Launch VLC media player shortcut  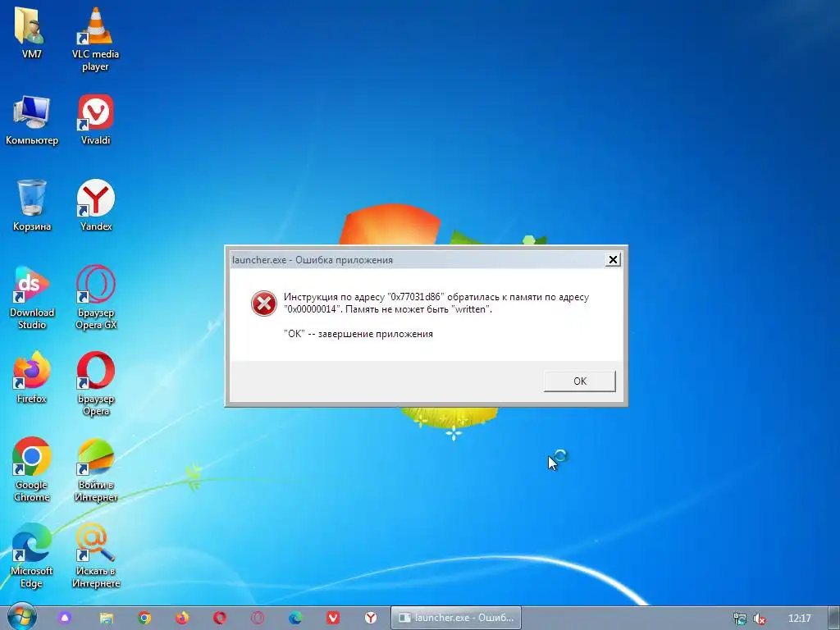tap(95, 38)
